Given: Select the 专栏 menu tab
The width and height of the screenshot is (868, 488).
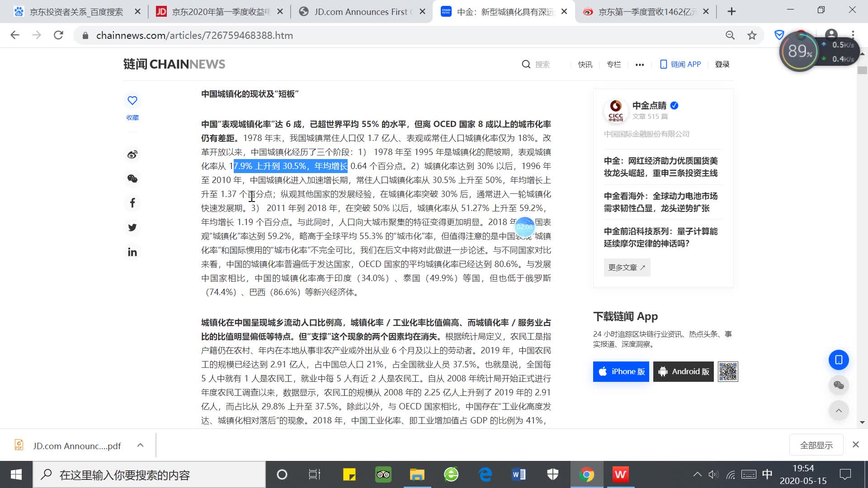Looking at the screenshot, I should pos(614,64).
